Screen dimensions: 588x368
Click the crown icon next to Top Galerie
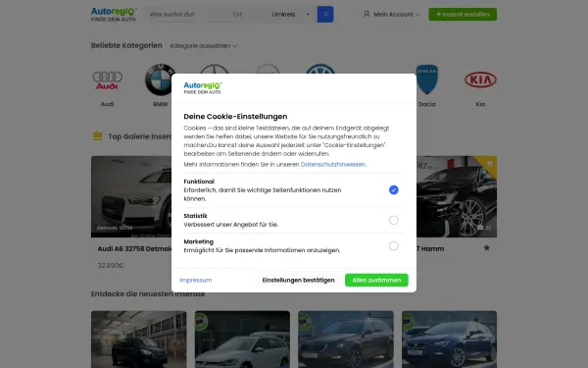click(97, 136)
